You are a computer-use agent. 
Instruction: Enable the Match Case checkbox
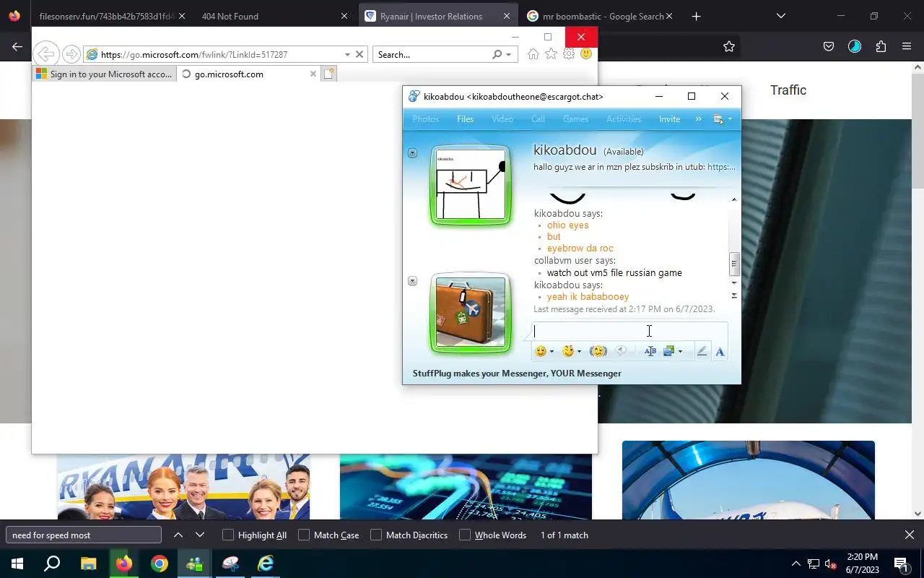[304, 535]
